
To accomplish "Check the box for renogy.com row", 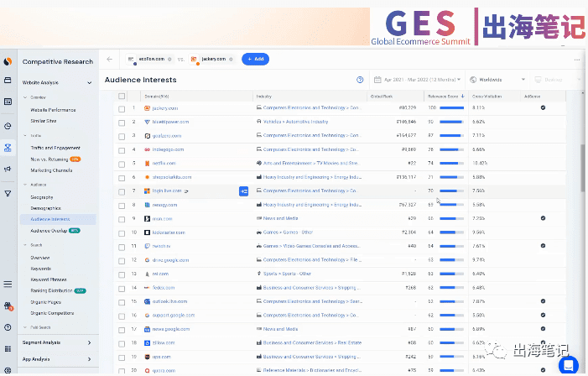I will 122,206.
